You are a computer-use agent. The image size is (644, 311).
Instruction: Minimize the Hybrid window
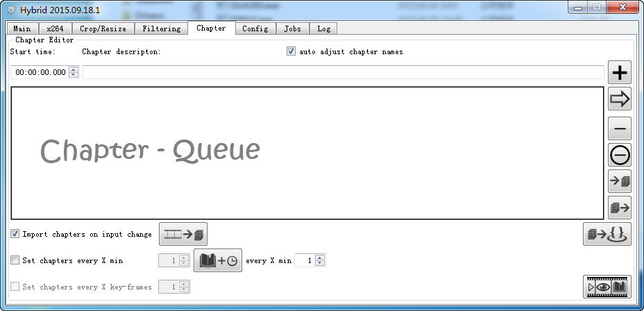pos(578,7)
